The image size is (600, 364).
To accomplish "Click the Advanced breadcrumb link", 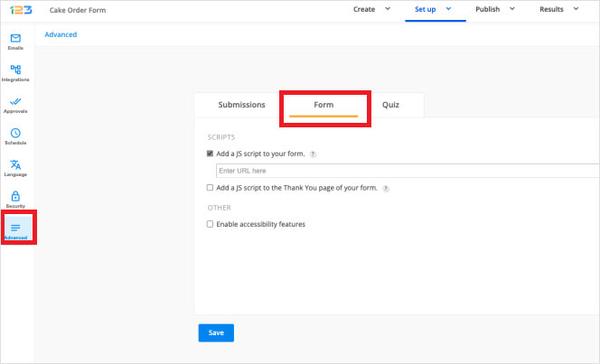I will (x=61, y=34).
